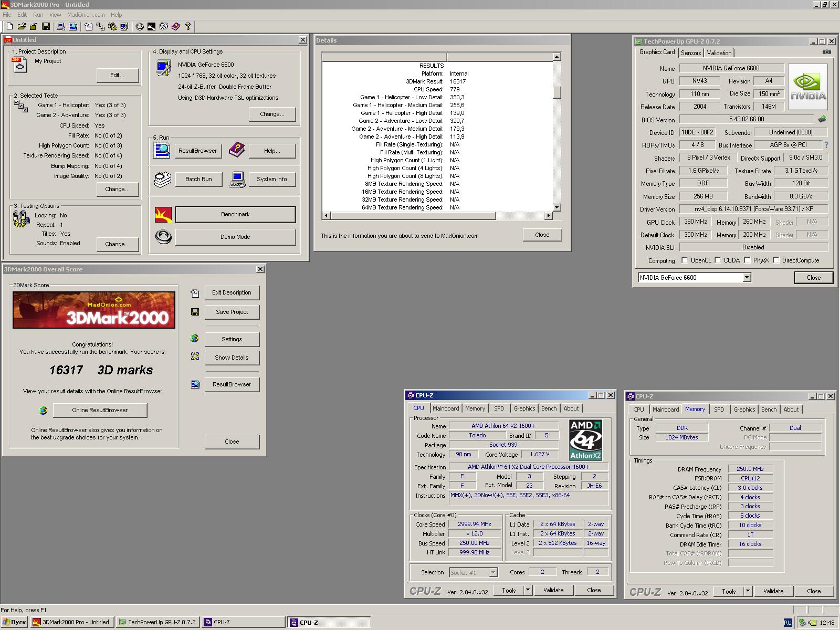Click the Selected Tests checkmarks toolbar icon
The height and width of the screenshot is (630, 840).
tap(100, 26)
